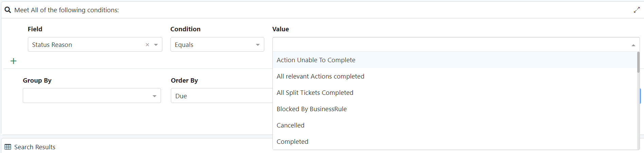The width and height of the screenshot is (644, 153).
Task: Click the Value list scrollbar thumb
Action: coord(638,62)
